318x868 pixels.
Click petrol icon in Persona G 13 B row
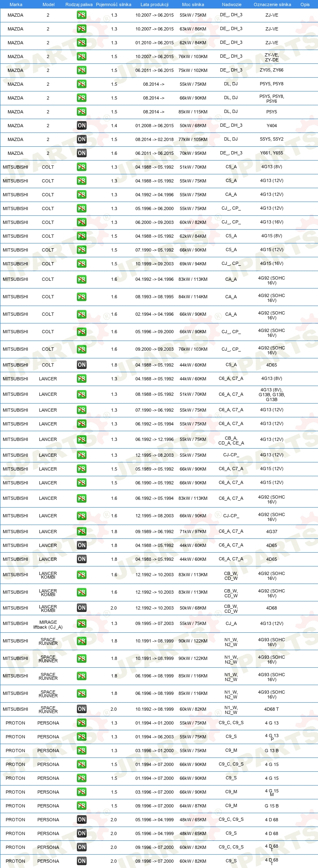82,751
